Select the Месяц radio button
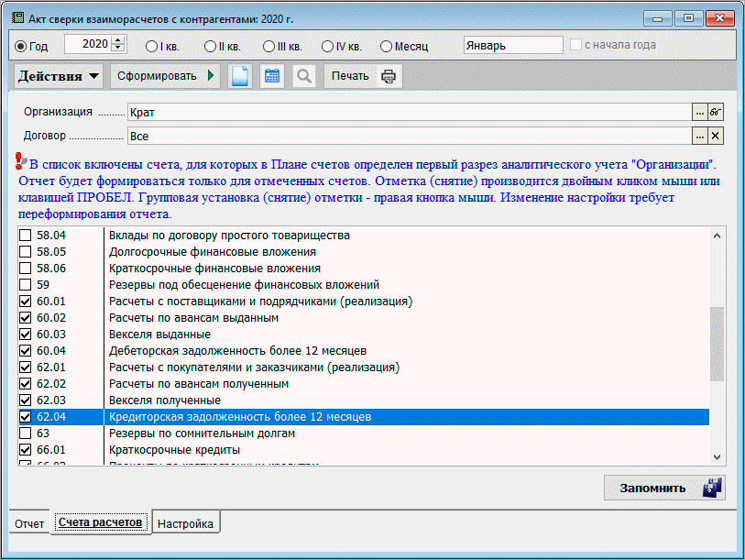The width and height of the screenshot is (745, 560). (387, 47)
